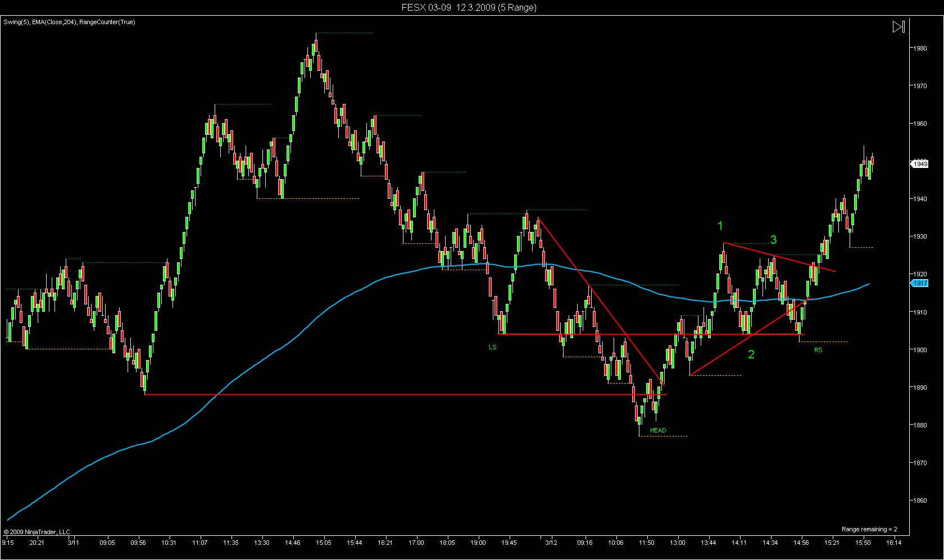Click the Range remaining = 2 text
This screenshot has width=944, height=560.
coord(869,529)
